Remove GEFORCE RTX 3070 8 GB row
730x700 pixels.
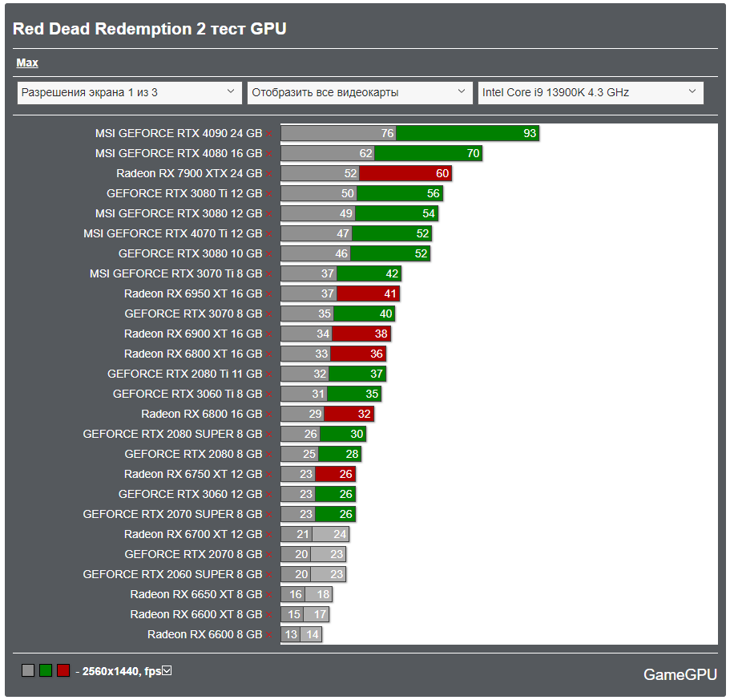pyautogui.click(x=269, y=314)
